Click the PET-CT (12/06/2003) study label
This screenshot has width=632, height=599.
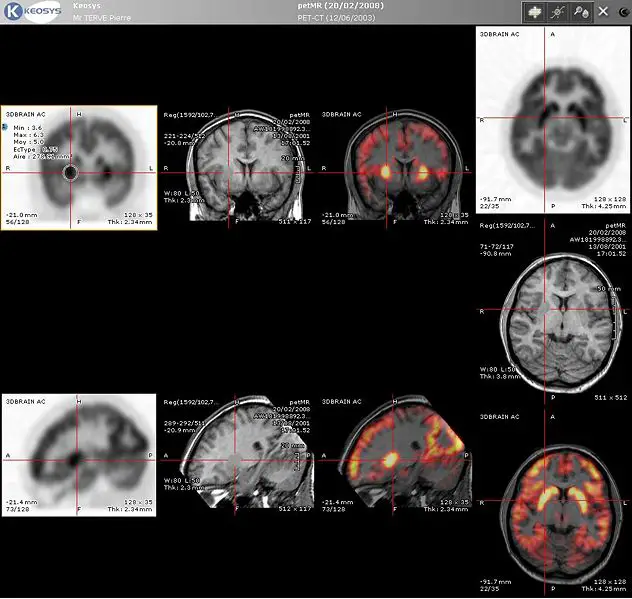tap(336, 18)
